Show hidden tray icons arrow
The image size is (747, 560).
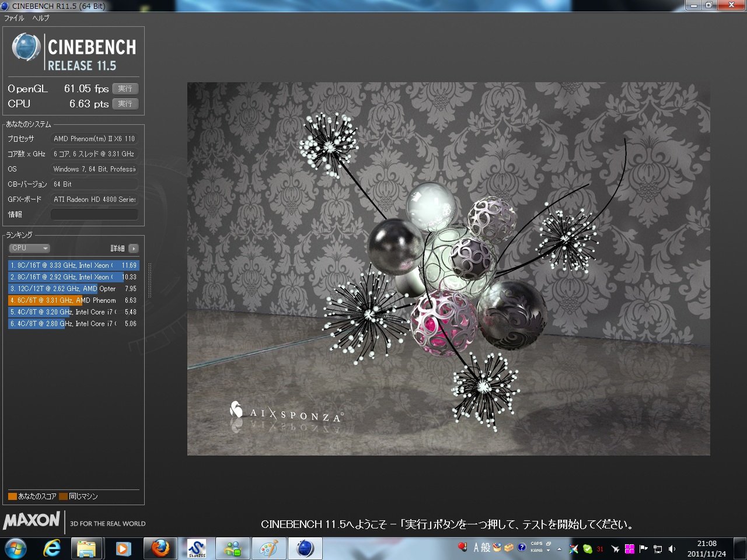[x=560, y=549]
